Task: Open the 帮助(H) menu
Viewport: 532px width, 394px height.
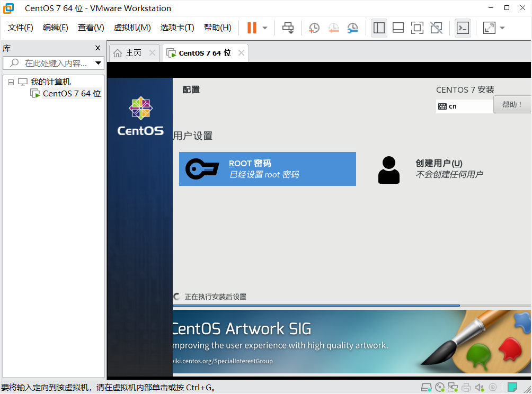Action: coord(217,28)
